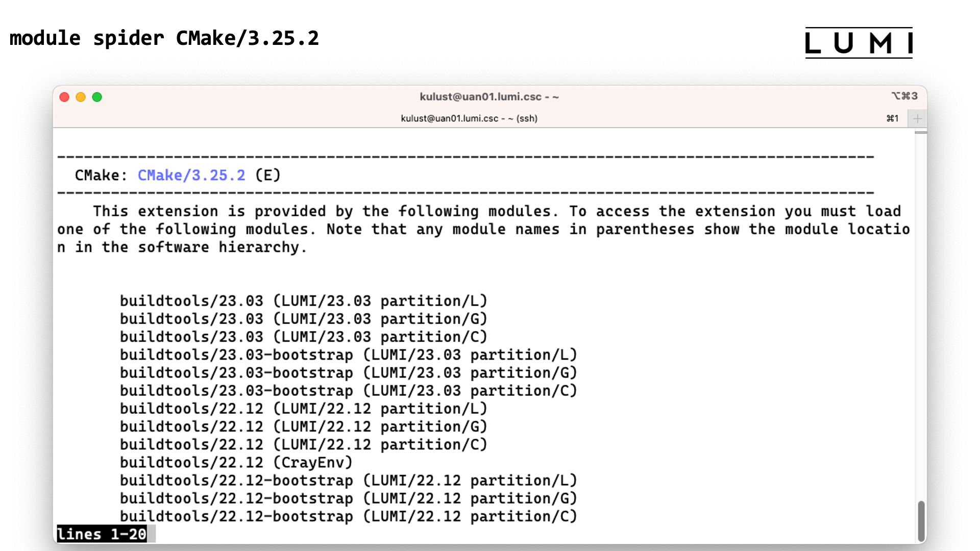Click line 'buildtools/22.12 (CrayEnv)'
Viewport: 980px width, 551px height.
[x=236, y=462]
